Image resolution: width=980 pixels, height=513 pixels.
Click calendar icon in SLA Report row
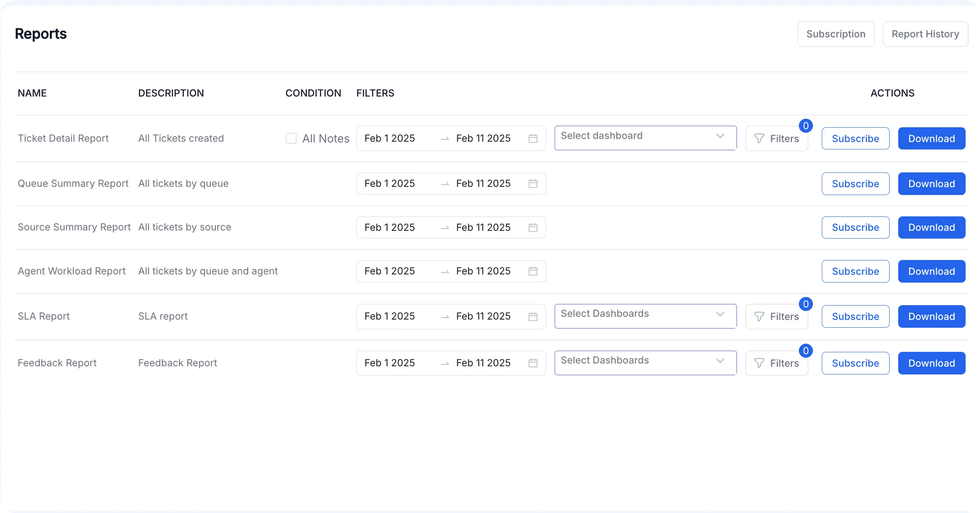click(533, 316)
